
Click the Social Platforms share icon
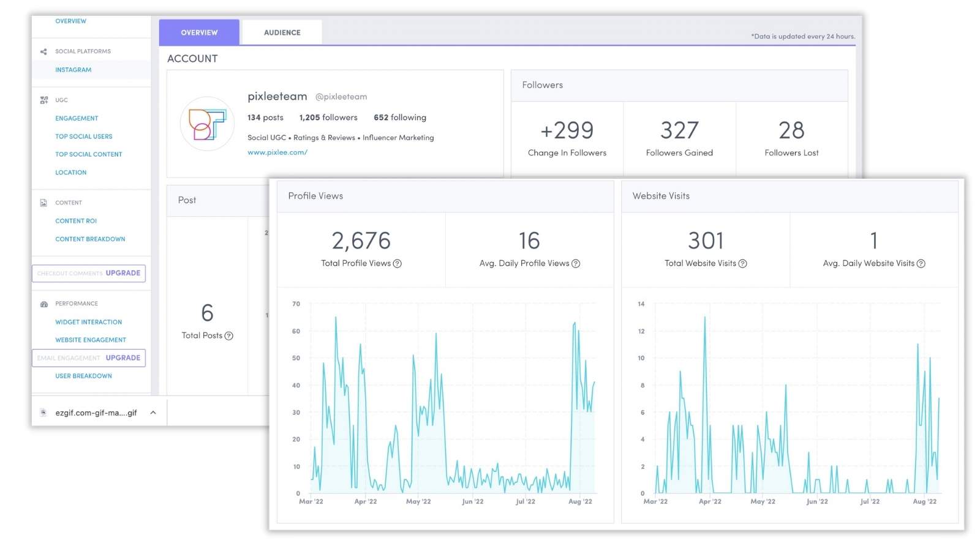tap(43, 51)
